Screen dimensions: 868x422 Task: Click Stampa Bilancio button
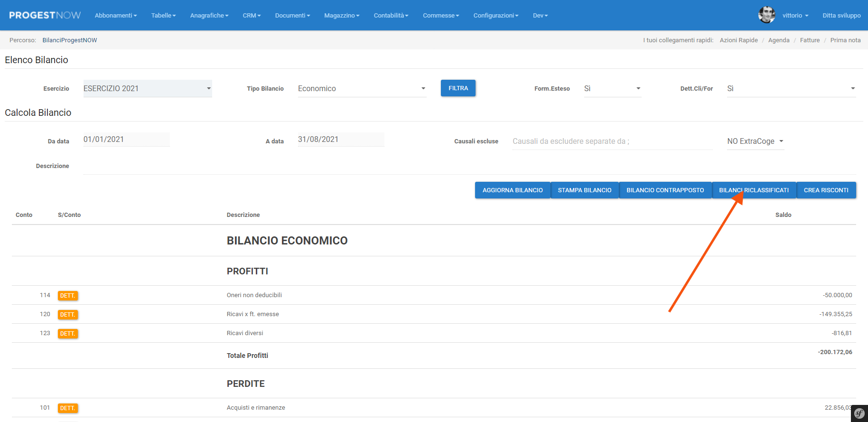[x=584, y=190]
